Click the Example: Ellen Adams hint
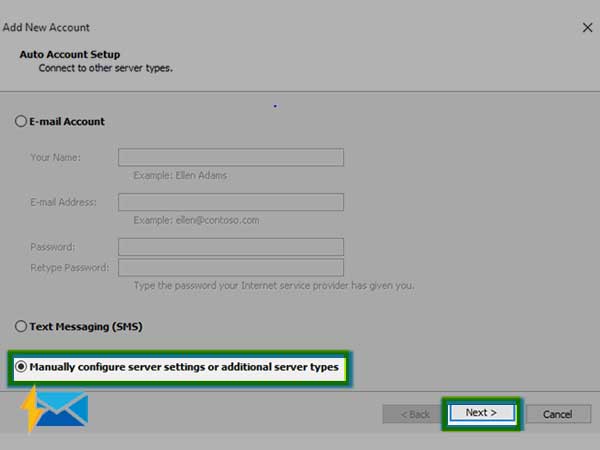This screenshot has width=600, height=450. pyautogui.click(x=180, y=176)
